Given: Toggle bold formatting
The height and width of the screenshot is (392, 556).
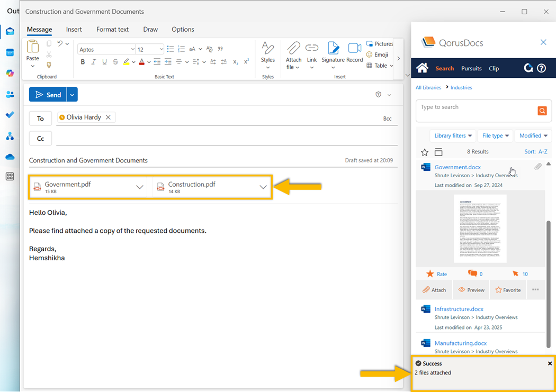Looking at the screenshot, I should (83, 62).
